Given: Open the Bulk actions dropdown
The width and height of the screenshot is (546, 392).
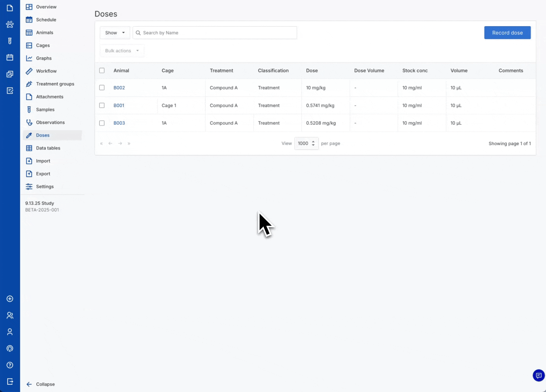Looking at the screenshot, I should point(122,51).
